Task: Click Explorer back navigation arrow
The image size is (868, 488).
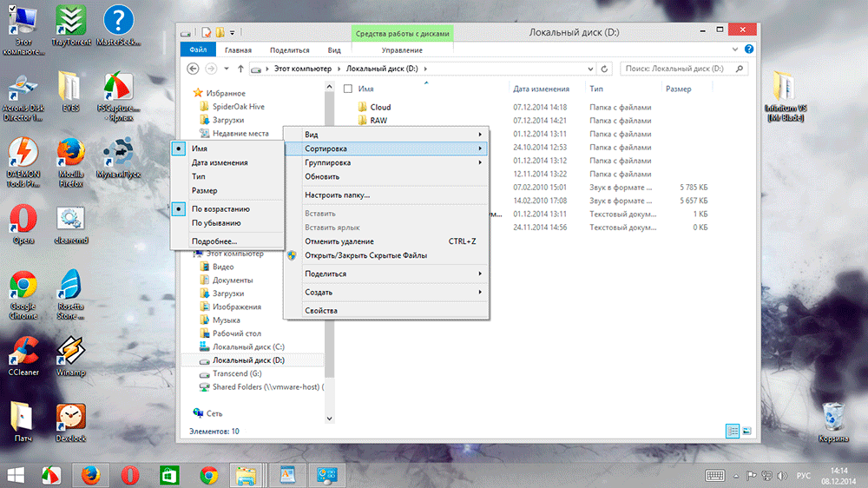Action: coord(193,69)
